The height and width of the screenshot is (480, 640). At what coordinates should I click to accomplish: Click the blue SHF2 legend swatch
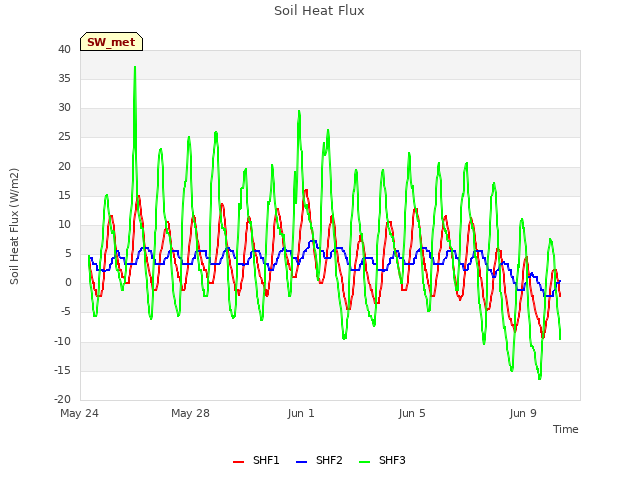pos(301,462)
